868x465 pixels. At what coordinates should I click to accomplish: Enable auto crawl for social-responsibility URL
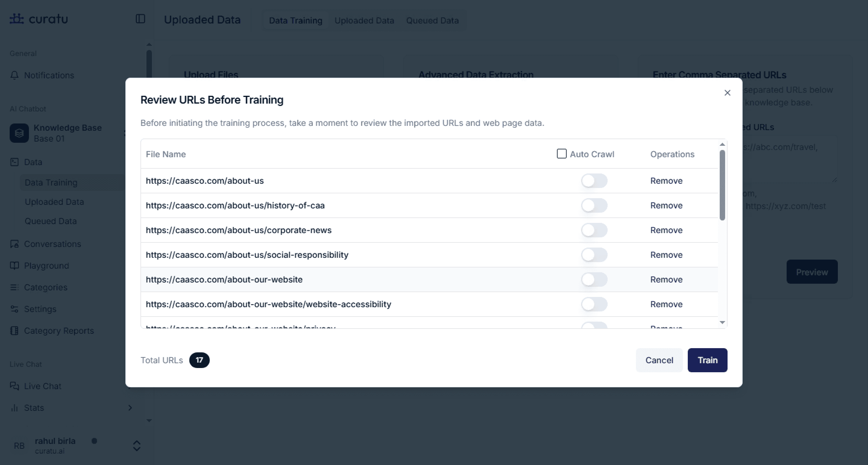[x=594, y=255]
